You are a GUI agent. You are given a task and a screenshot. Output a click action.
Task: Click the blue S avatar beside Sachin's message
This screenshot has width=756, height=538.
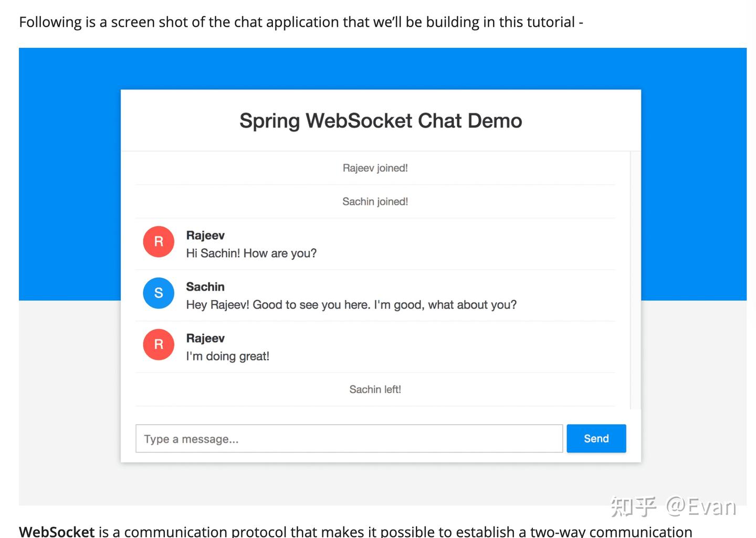click(x=158, y=293)
